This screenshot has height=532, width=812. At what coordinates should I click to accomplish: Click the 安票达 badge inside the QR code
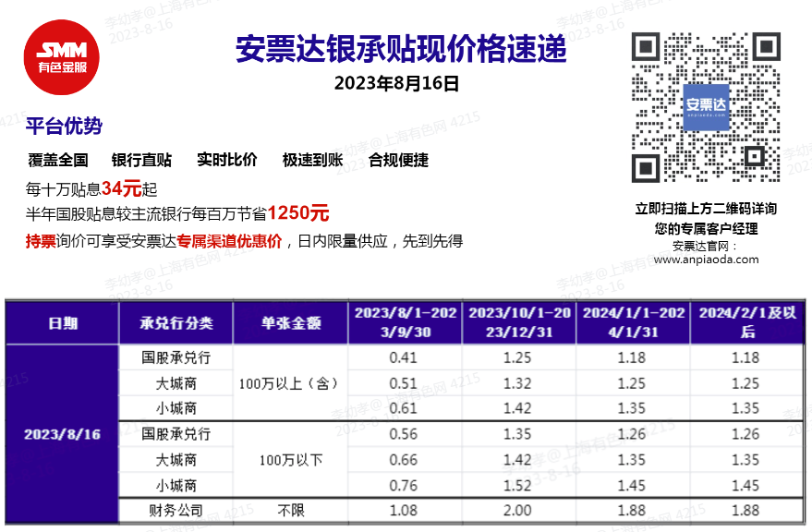click(706, 107)
